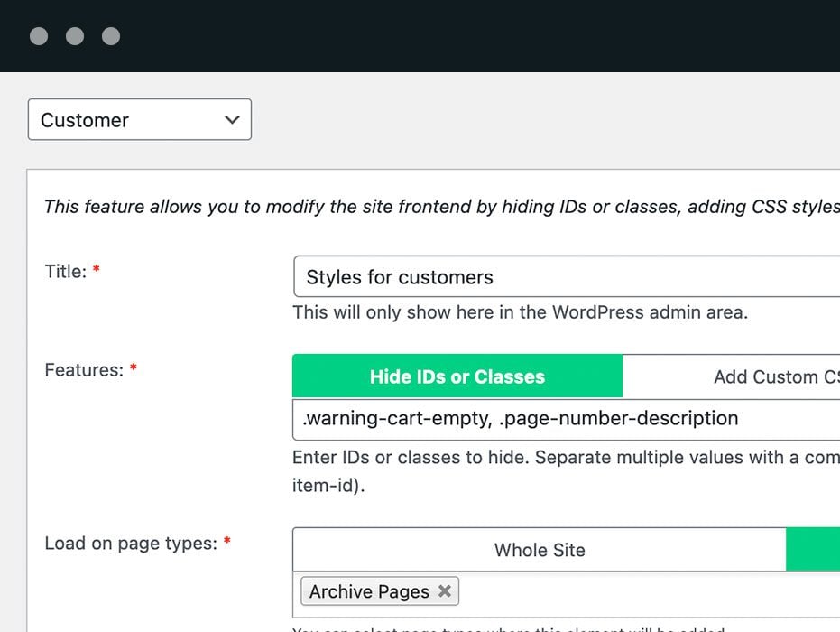Click the Archive Pages tag label
This screenshot has width=840, height=632.
point(369,591)
